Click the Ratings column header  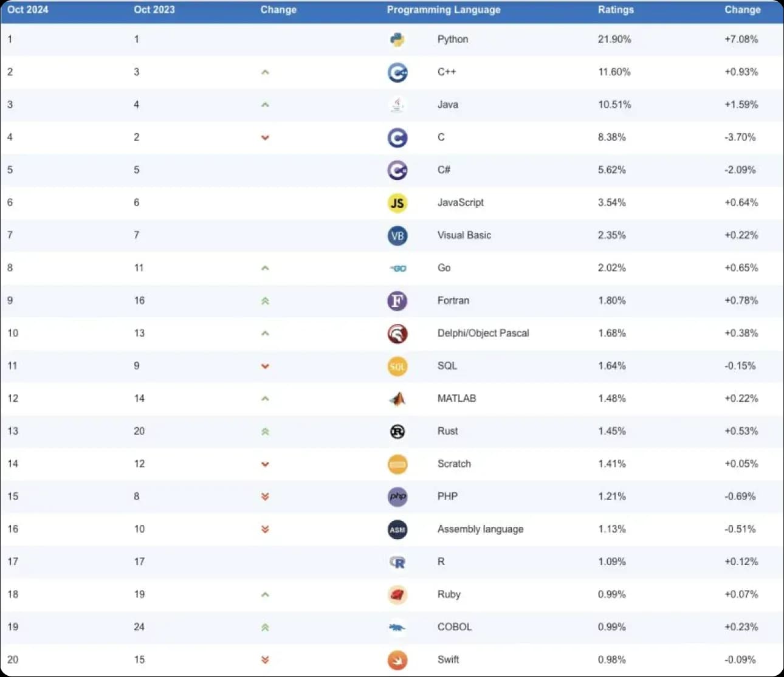(616, 10)
